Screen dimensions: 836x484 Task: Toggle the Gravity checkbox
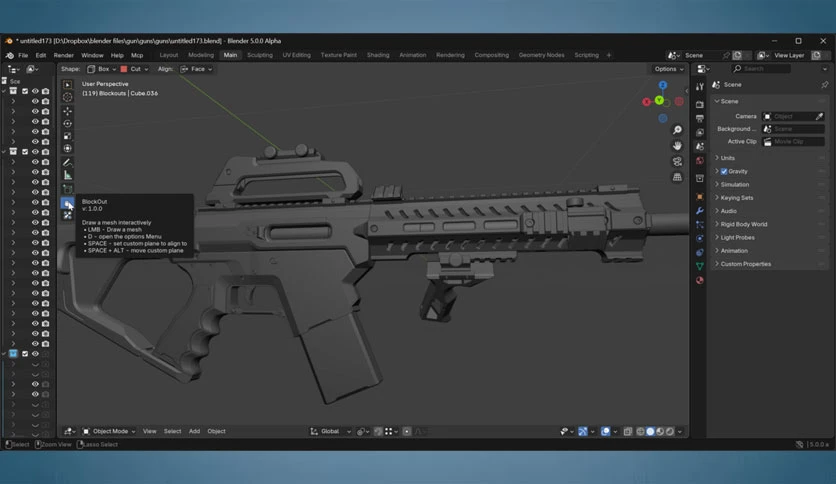(724, 172)
